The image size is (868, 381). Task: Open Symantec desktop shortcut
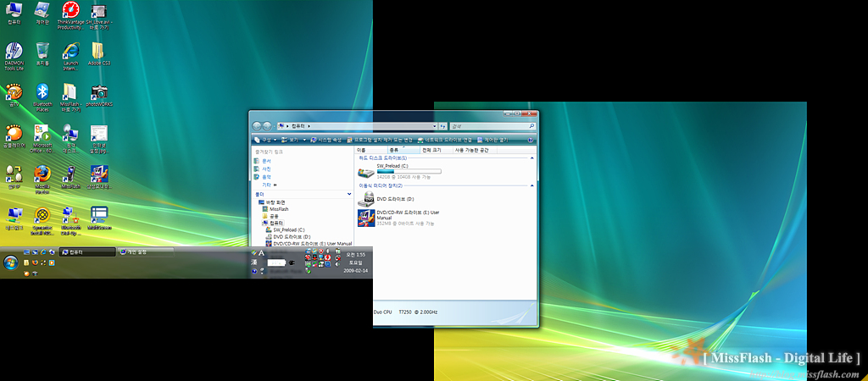(42, 221)
